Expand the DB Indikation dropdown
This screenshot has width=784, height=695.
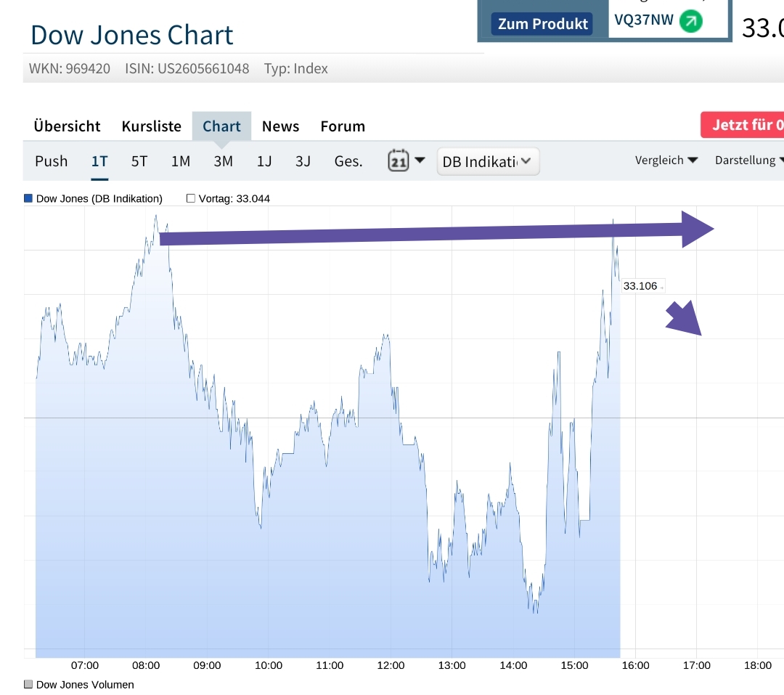(488, 161)
